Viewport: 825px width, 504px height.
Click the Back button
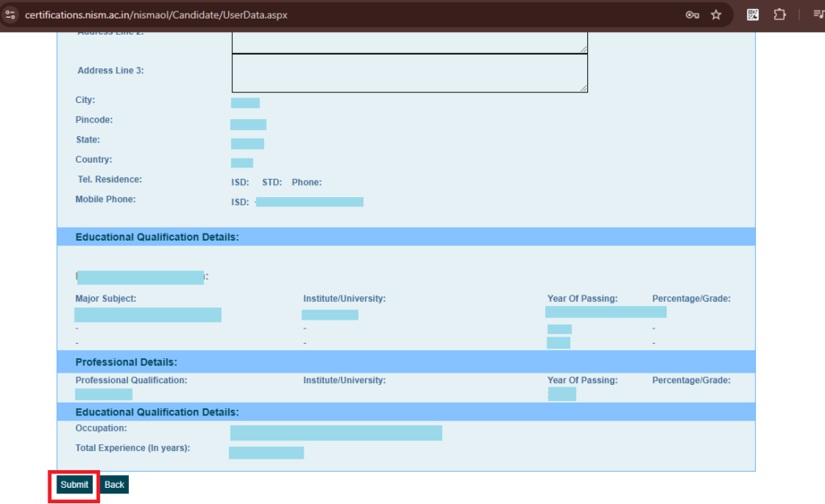coord(114,485)
